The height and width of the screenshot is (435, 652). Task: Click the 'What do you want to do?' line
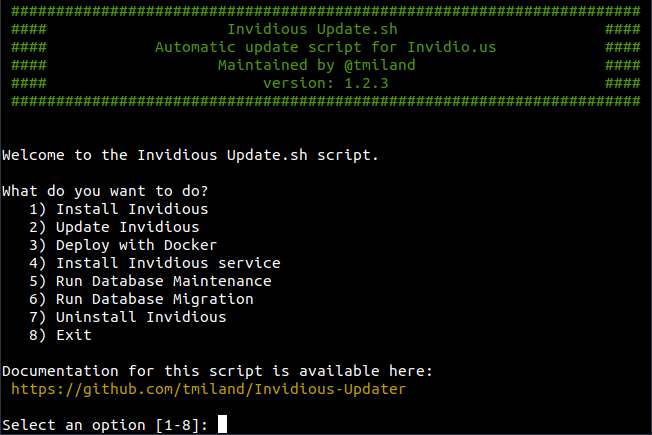[x=105, y=191]
